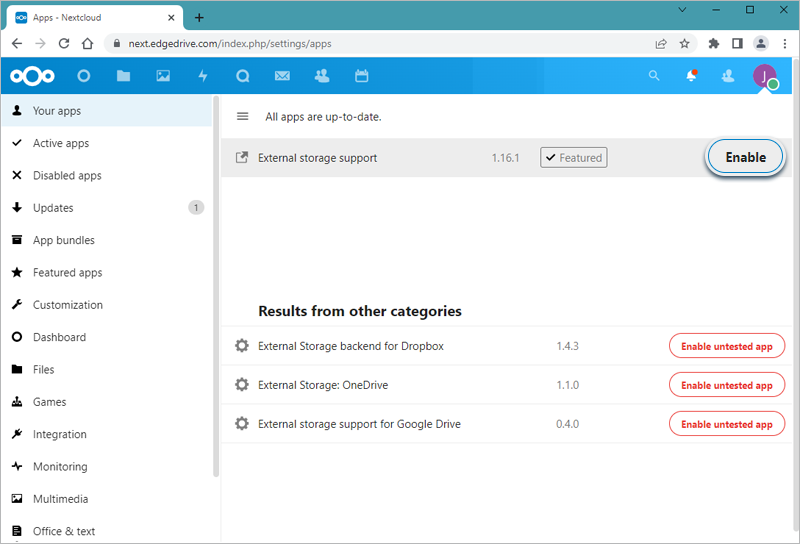Open the Multimedia category

click(107, 499)
